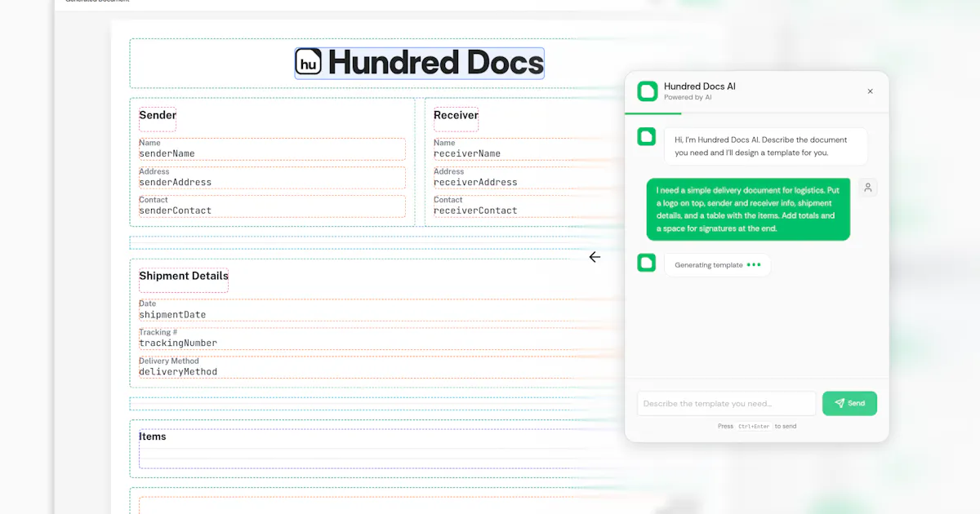The width and height of the screenshot is (980, 514).
Task: Select the Items heading
Action: coord(152,436)
